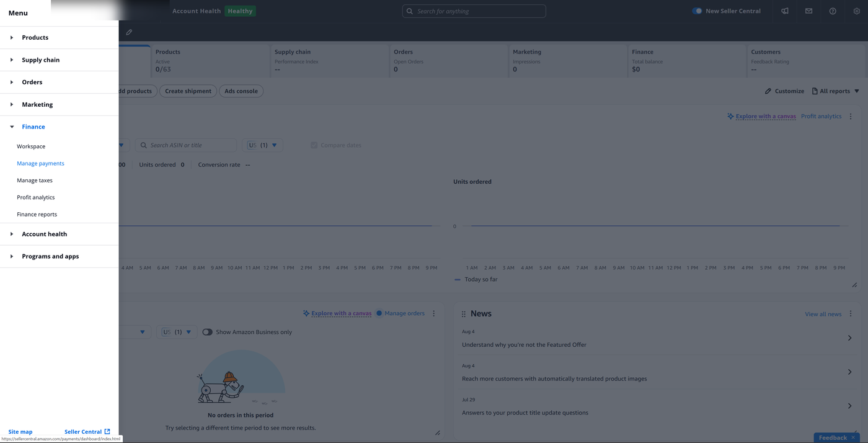The width and height of the screenshot is (868, 443).
Task: Click the Customize pencil icon
Action: coord(768,91)
